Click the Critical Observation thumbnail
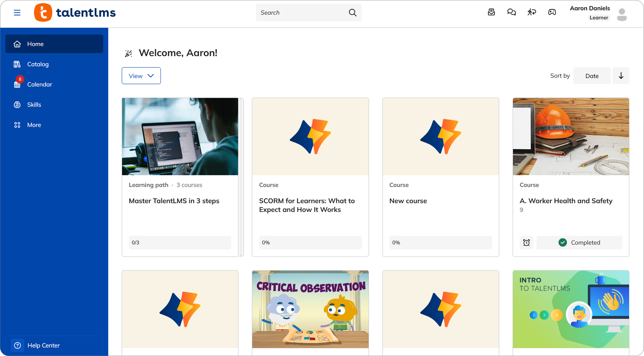The width and height of the screenshot is (644, 356). point(310,309)
